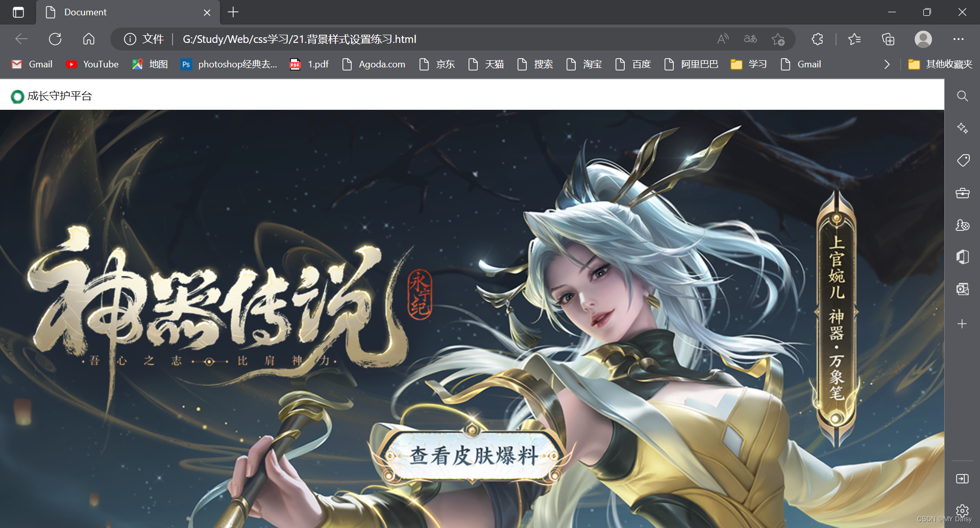This screenshot has width=980, height=528.
Task: Open sidebar search icon
Action: (x=962, y=96)
